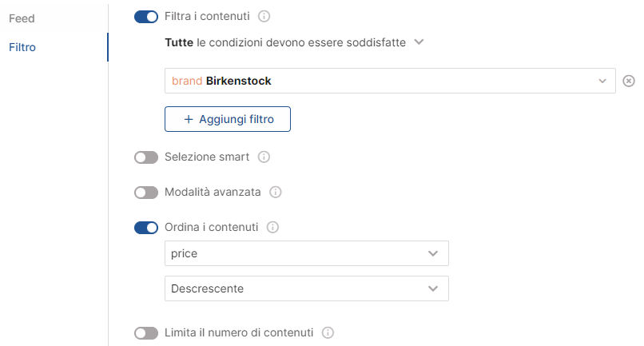Select the Filtro tab
Screen dimensions: 644x346
pyautogui.click(x=22, y=47)
